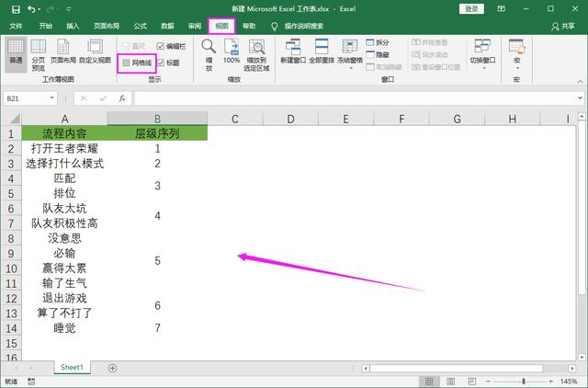The width and height of the screenshot is (588, 388).
Task: Select the 视图 ribbon tab
Action: click(x=221, y=26)
